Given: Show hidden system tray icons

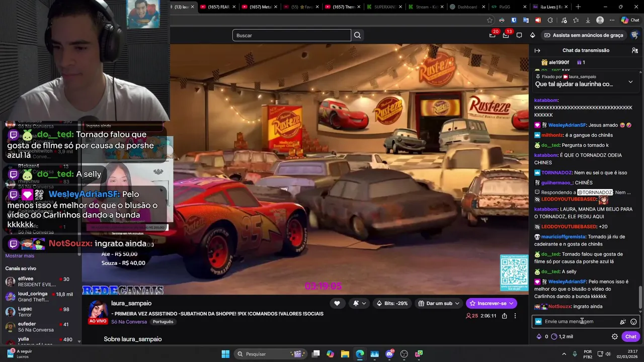Looking at the screenshot, I should click(564, 354).
